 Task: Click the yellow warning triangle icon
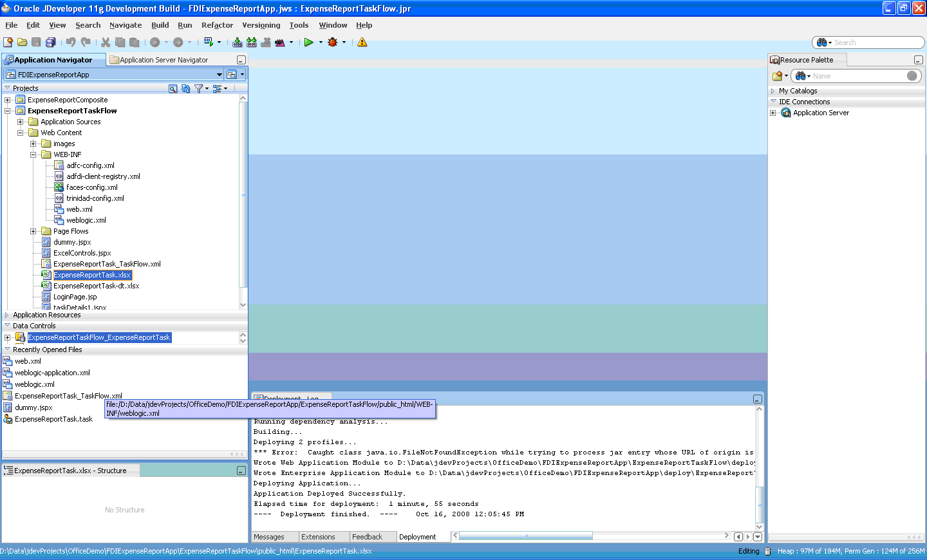(x=362, y=42)
